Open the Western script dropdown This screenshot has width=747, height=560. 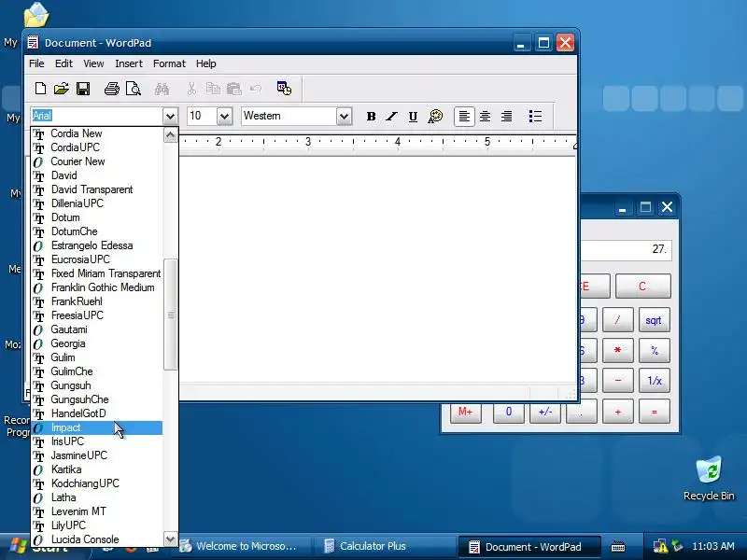(x=344, y=116)
